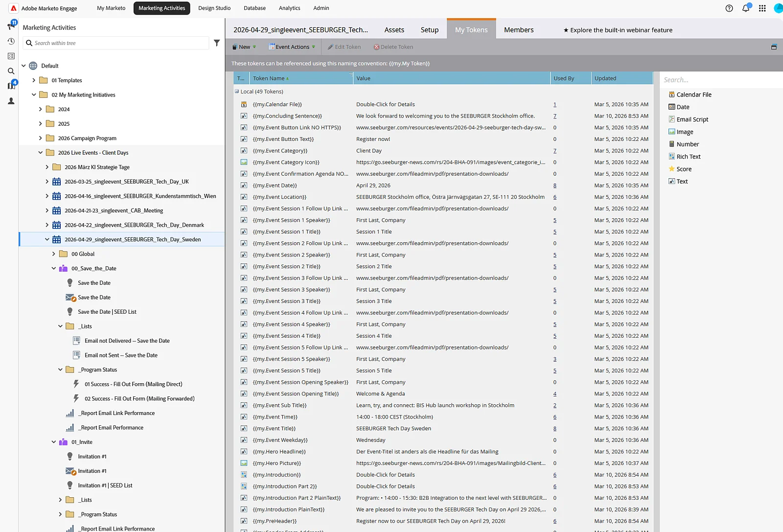Select Number token type in palette

(x=684, y=144)
